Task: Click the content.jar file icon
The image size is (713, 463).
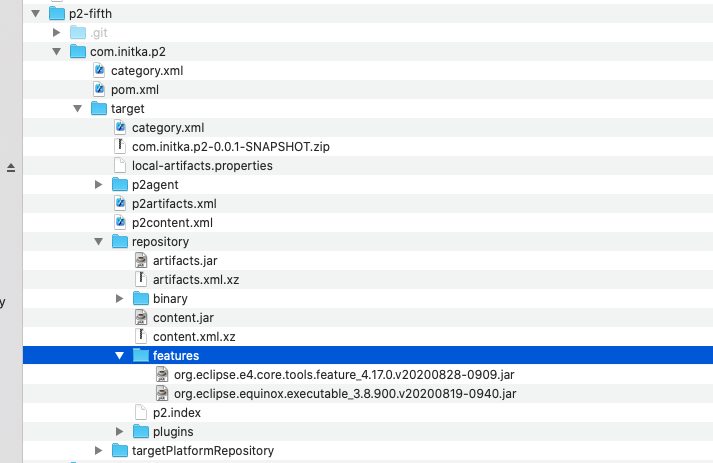Action: pos(141,317)
